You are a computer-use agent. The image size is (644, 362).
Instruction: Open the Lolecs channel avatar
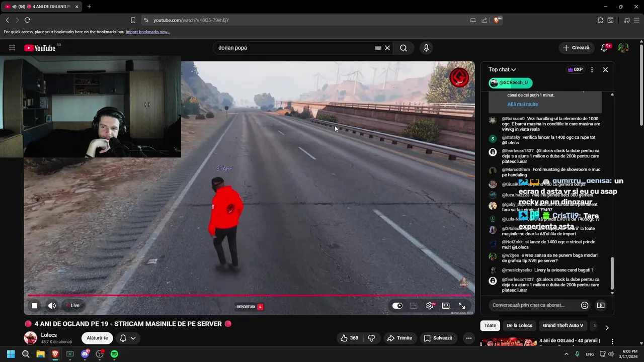tap(31, 338)
